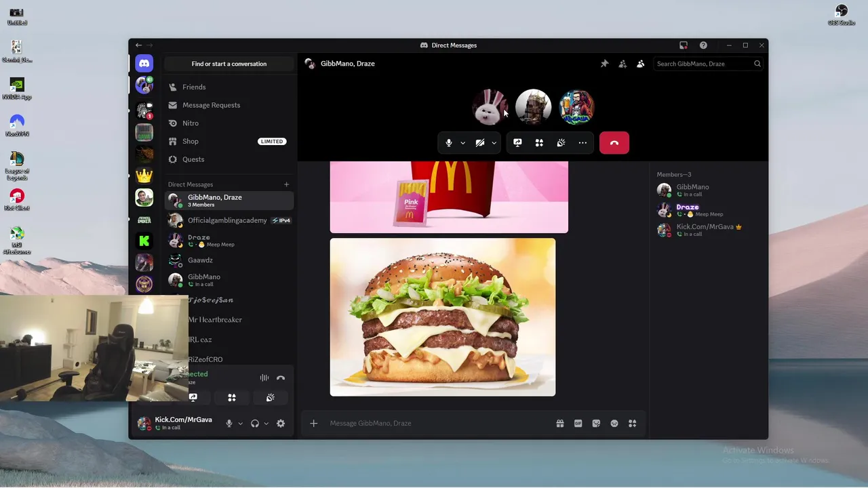This screenshot has width=868, height=488.
Task: Click the bunny avatar in the call
Action: click(x=490, y=106)
